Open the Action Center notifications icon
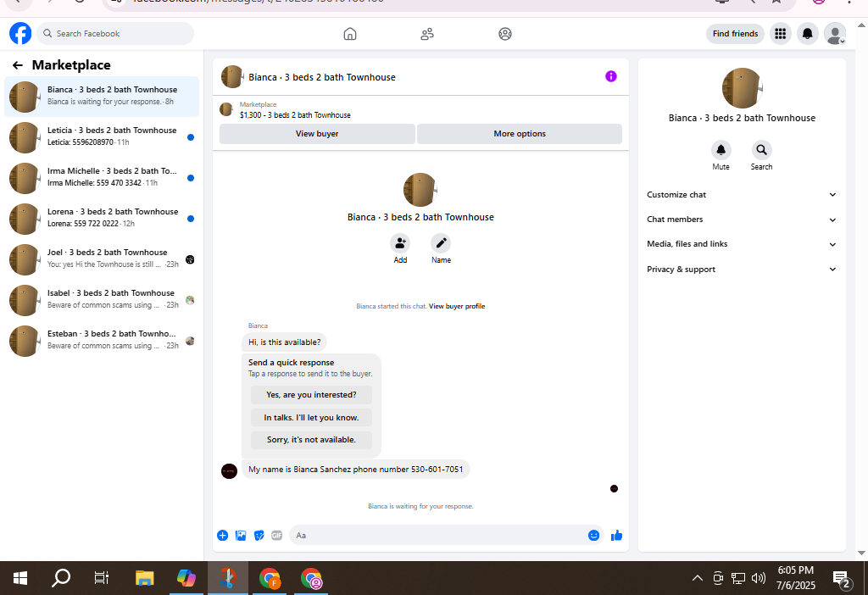The height and width of the screenshot is (595, 868). coord(842,579)
